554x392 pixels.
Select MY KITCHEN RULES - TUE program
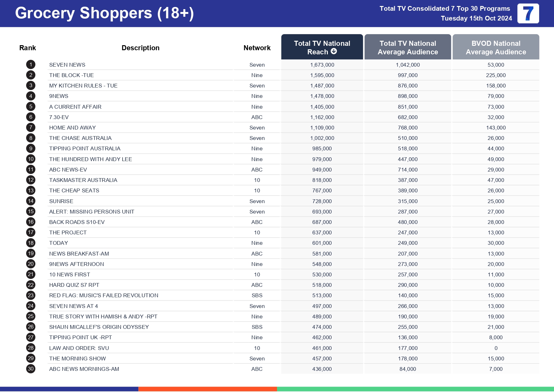83,86
